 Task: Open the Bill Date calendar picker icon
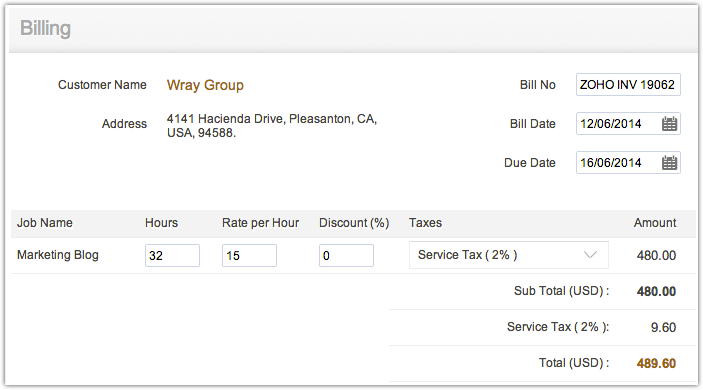(x=669, y=124)
